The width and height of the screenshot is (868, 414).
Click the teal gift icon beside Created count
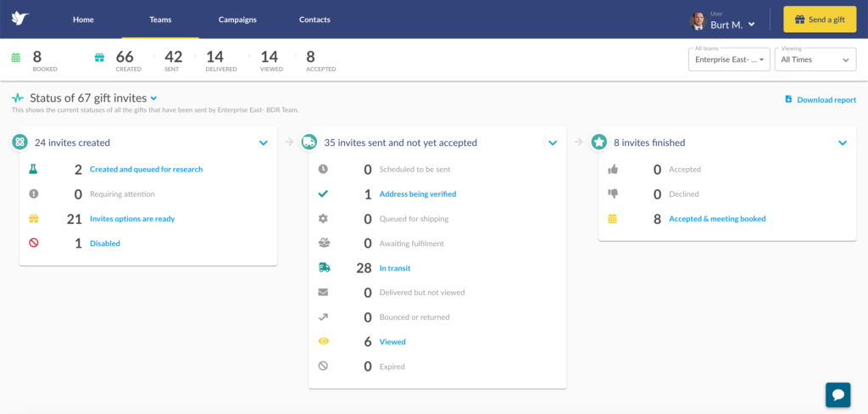pos(99,57)
